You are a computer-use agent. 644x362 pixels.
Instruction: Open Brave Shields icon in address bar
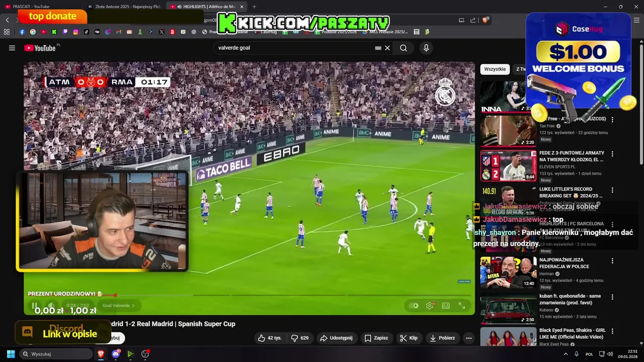tap(486, 20)
